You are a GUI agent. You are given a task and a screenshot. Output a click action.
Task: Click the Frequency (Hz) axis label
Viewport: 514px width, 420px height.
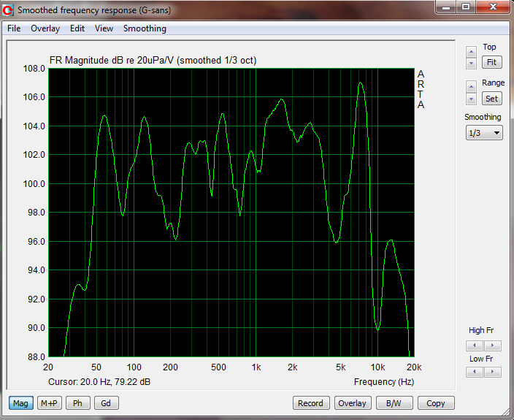tap(384, 381)
